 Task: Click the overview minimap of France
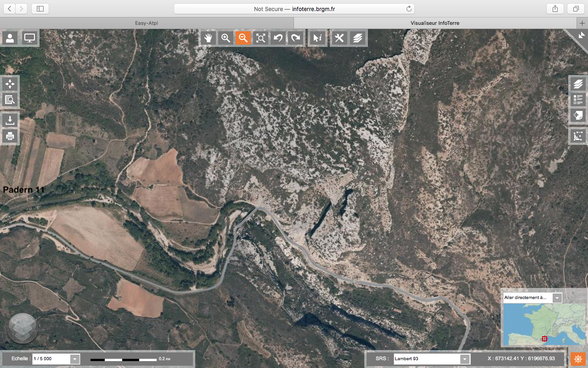[542, 324]
